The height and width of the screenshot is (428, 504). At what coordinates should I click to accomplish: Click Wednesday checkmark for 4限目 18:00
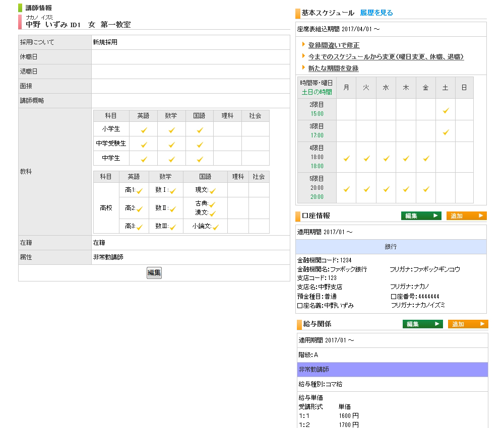387,159
